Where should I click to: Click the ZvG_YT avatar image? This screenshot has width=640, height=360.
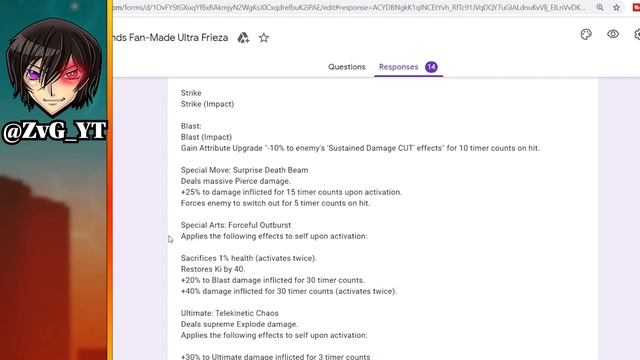tap(54, 67)
